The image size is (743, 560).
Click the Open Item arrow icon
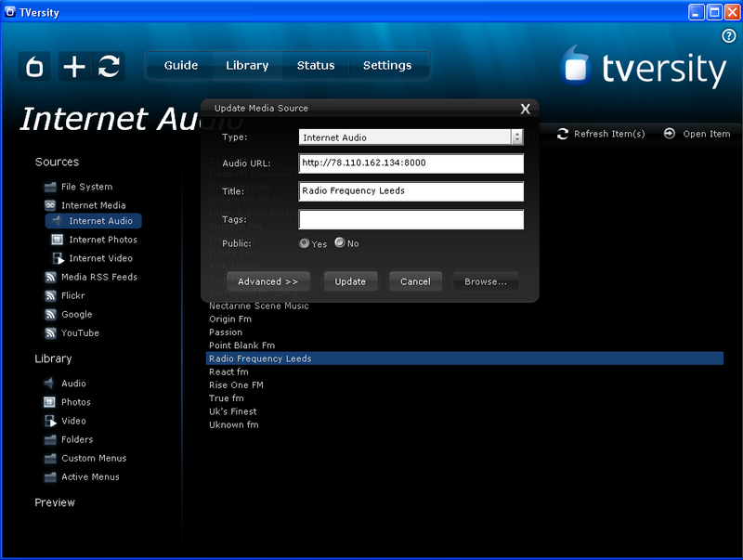tap(670, 134)
